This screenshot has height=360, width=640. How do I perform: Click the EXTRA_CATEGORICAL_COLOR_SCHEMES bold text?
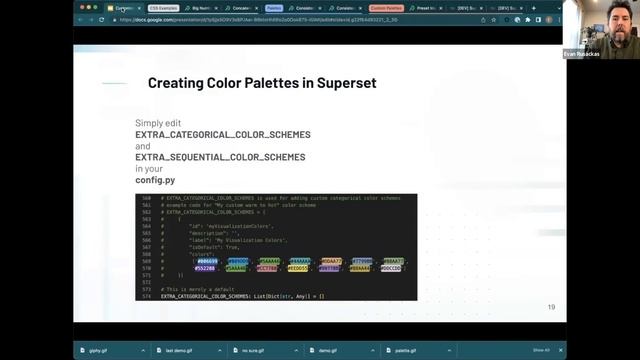click(x=223, y=134)
